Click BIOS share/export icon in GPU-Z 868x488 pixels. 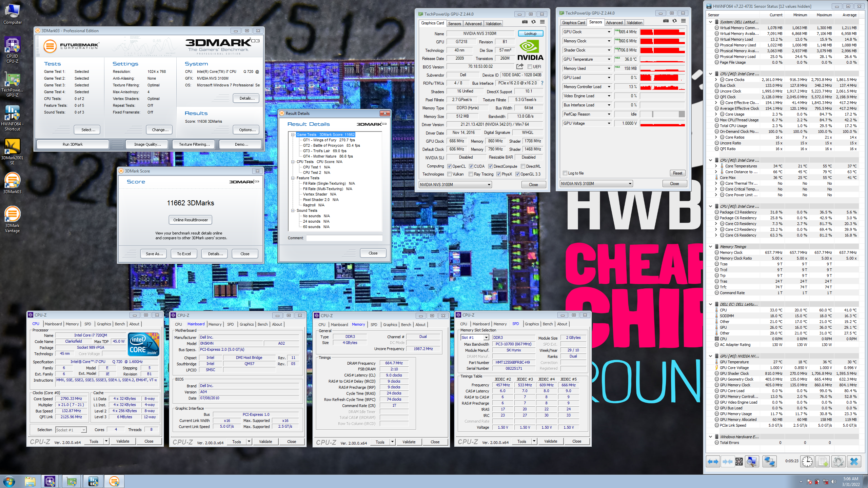click(x=520, y=66)
